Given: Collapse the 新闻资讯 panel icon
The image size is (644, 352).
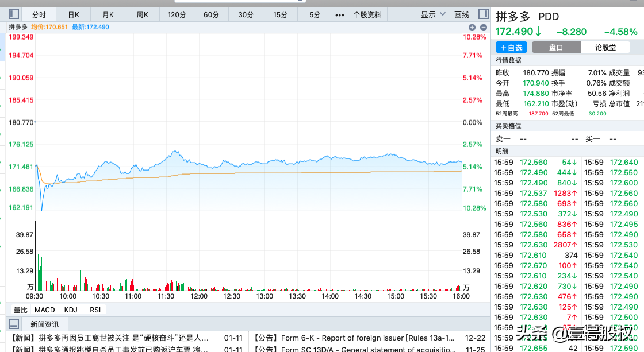Looking at the screenshot, I should pos(14,324).
